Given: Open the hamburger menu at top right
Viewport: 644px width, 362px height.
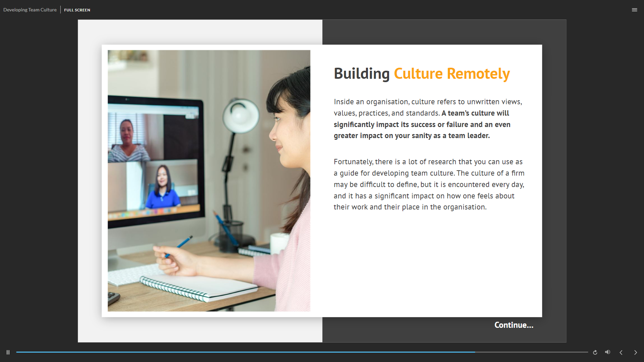Looking at the screenshot, I should coord(634,10).
